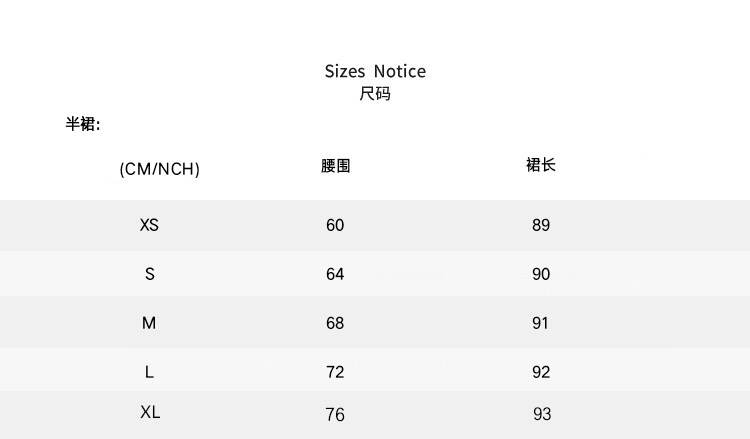Select the 裙长 column header
The image size is (750, 439).
540,165
